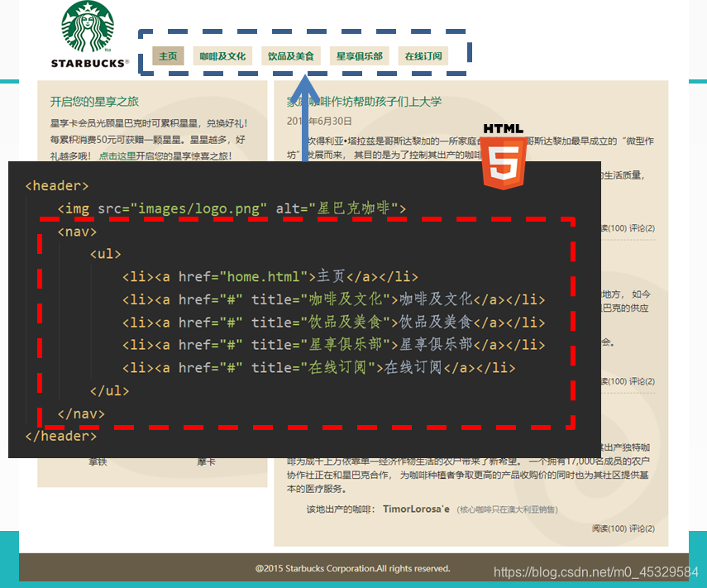Viewport: 707px width, 588px height.
Task: Click the 6月30日 article date
Action: click(319, 121)
